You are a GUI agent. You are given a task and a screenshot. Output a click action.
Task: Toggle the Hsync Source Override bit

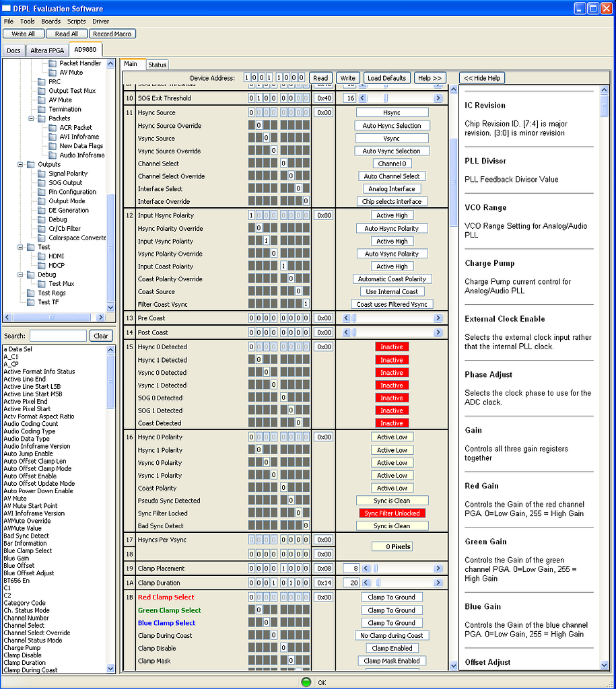[x=259, y=125]
